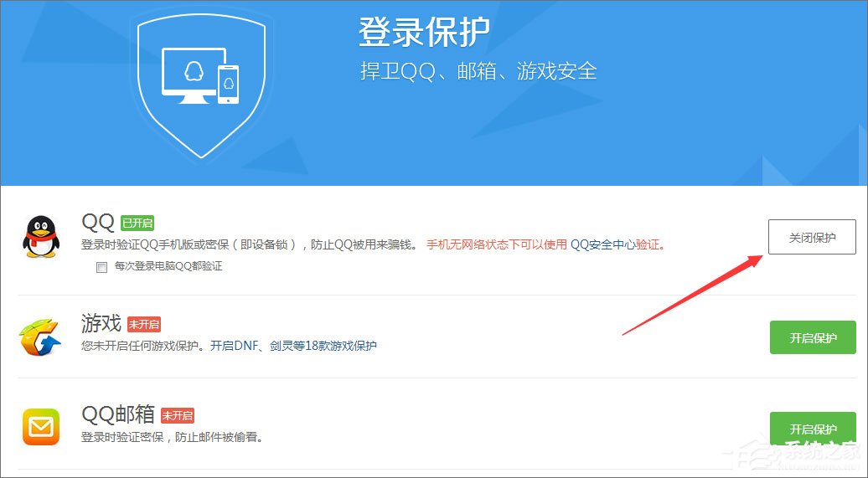
Task: Click the 关闭保护 button for QQ
Action: (812, 237)
